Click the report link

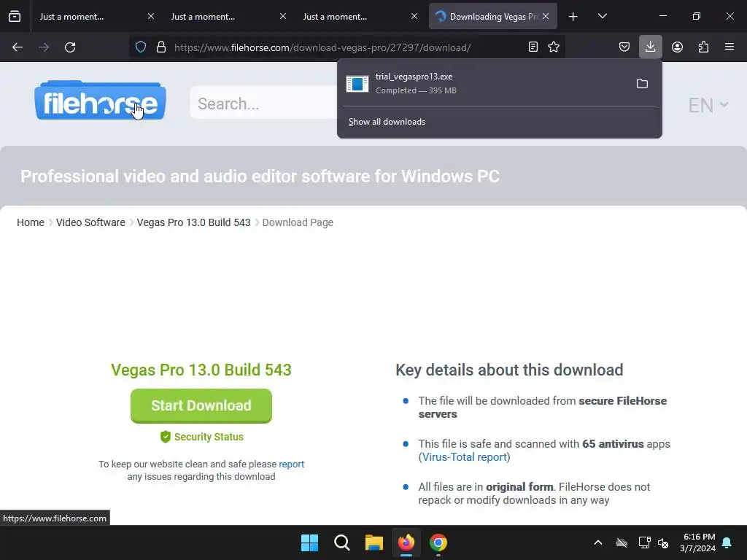coord(292,464)
